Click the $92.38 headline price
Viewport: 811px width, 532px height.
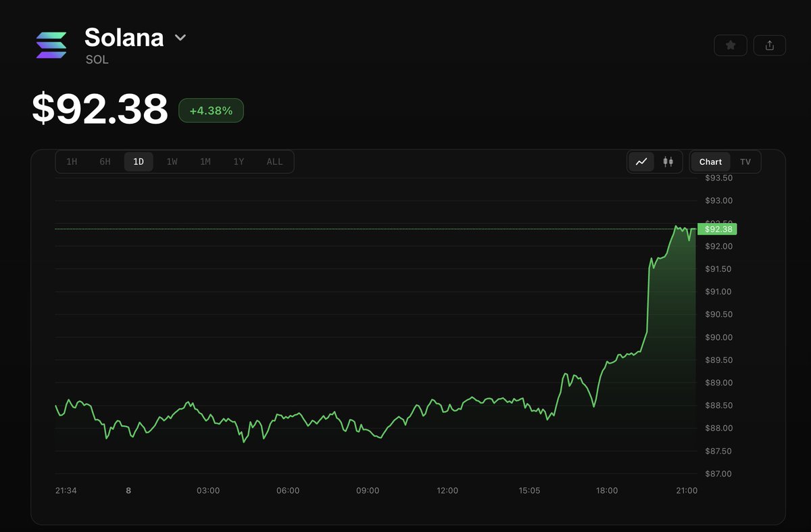pos(100,110)
